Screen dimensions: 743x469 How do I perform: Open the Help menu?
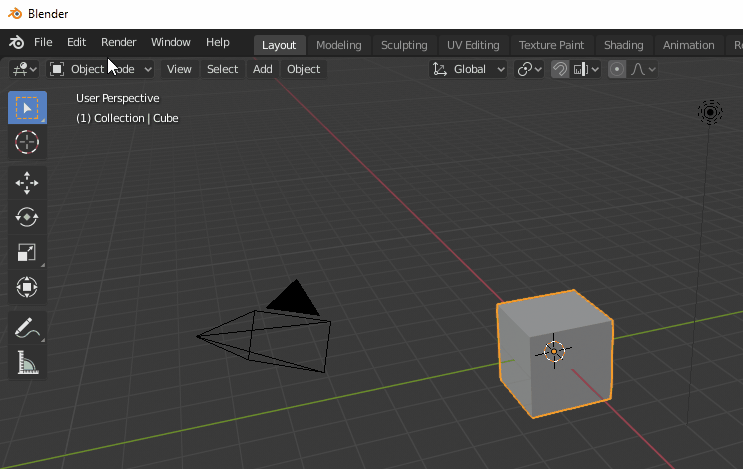click(x=217, y=42)
